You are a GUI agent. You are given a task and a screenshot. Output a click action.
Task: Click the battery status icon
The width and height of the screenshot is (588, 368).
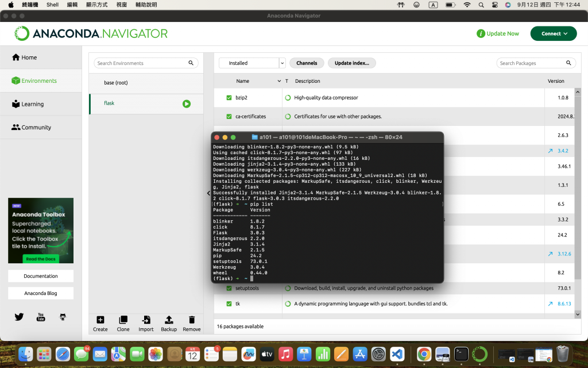click(450, 5)
